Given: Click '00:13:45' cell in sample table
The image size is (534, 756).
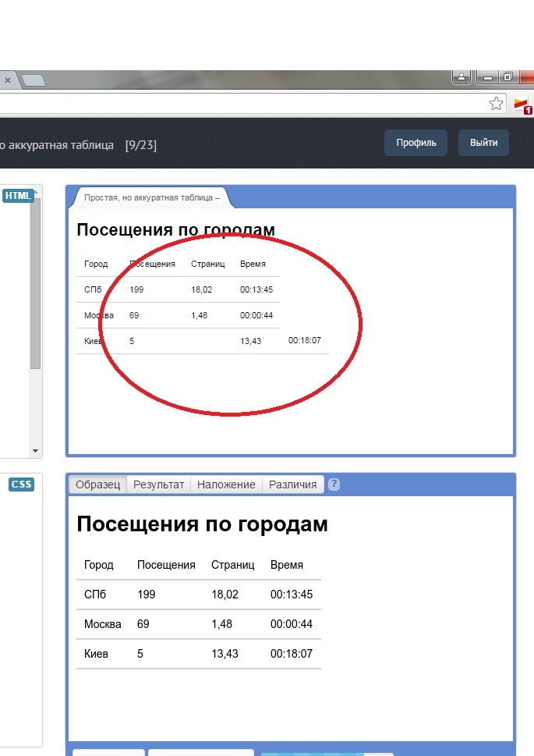Looking at the screenshot, I should (x=292, y=594).
